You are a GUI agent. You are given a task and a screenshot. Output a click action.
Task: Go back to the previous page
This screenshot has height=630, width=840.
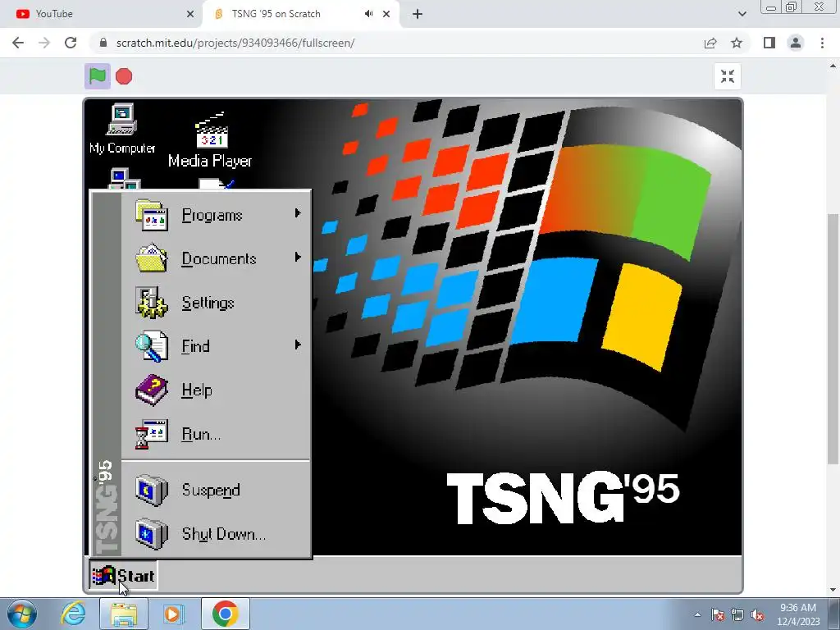(x=18, y=43)
